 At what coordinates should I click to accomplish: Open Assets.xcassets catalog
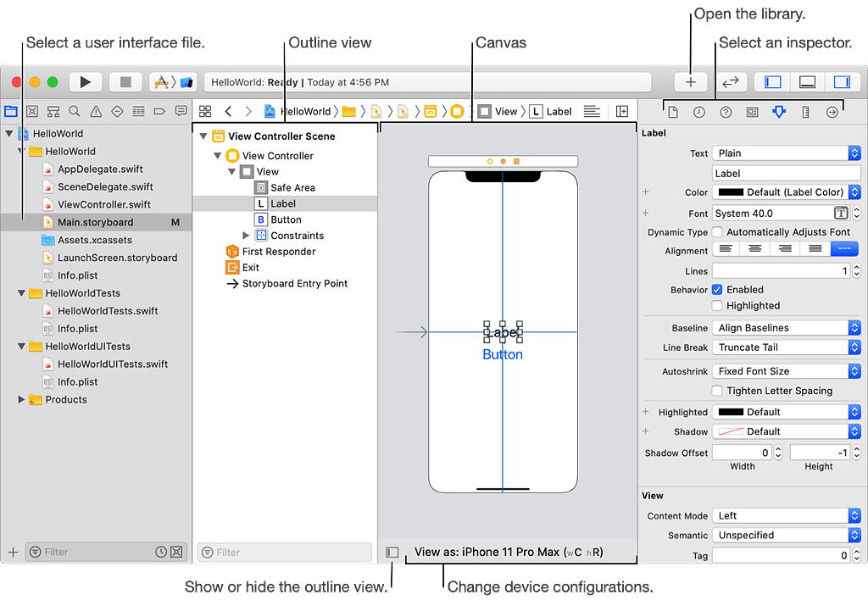95,240
